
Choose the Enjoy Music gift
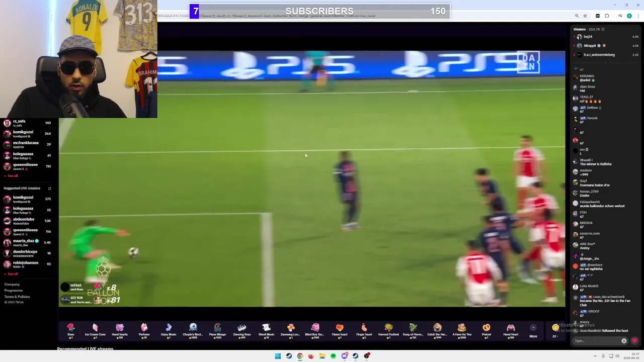coord(169,330)
